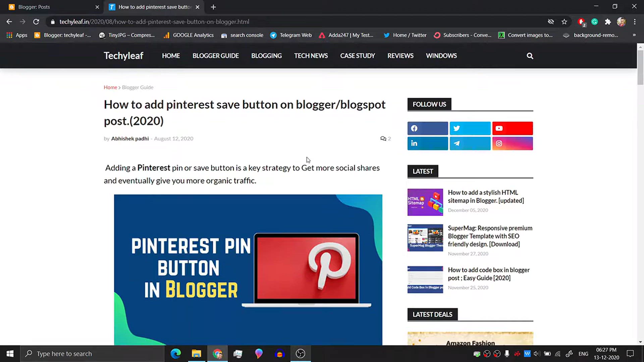
Task: Open the Facebook follow button
Action: (x=428, y=128)
